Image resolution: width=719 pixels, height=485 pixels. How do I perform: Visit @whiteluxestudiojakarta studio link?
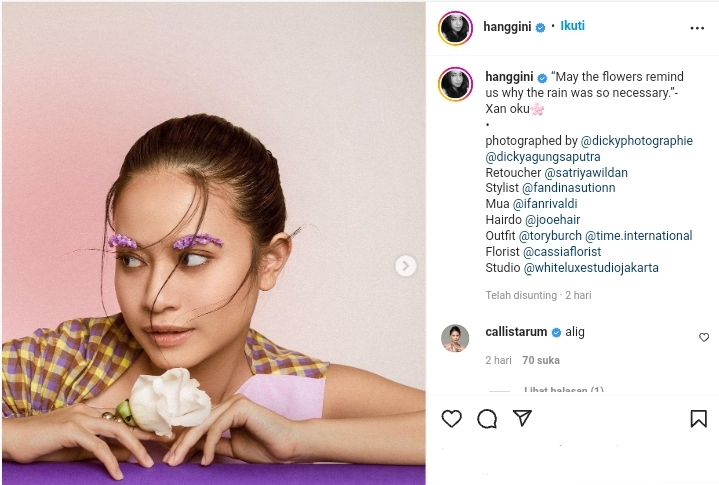tap(591, 268)
